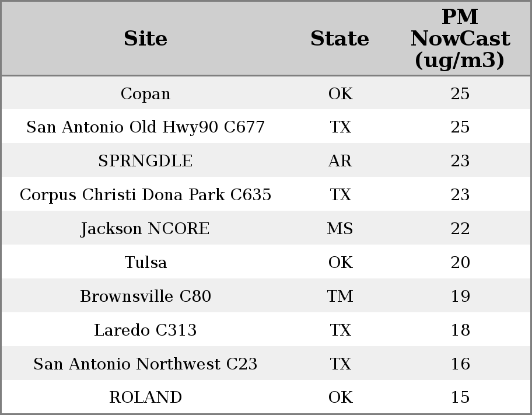Click the PM NowCast column header

pyautogui.click(x=460, y=39)
